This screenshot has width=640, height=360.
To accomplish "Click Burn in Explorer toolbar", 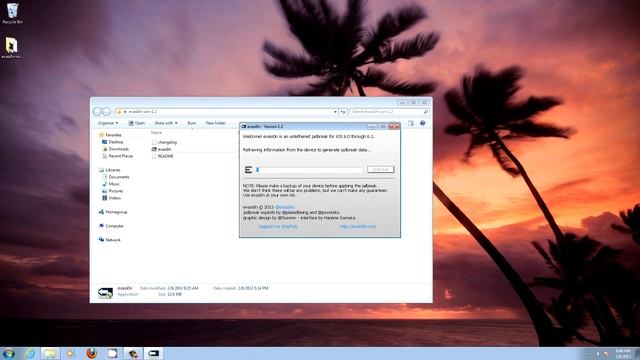I will point(192,123).
